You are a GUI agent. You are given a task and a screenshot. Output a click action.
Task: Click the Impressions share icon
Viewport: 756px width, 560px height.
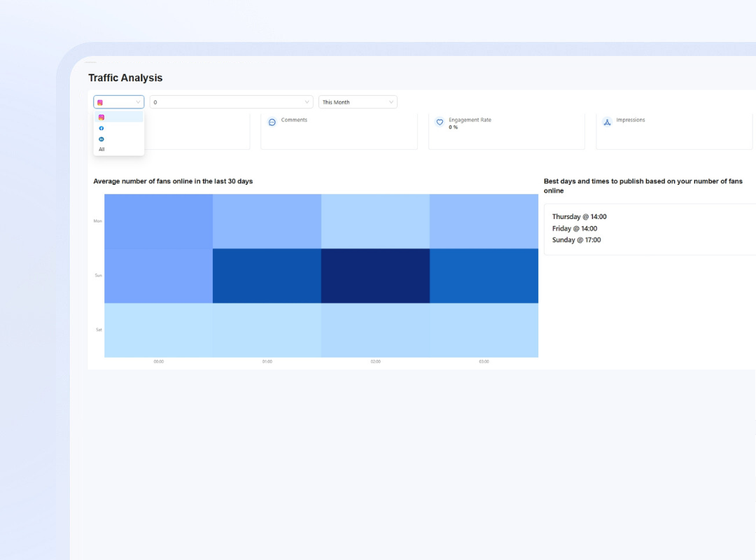point(607,122)
